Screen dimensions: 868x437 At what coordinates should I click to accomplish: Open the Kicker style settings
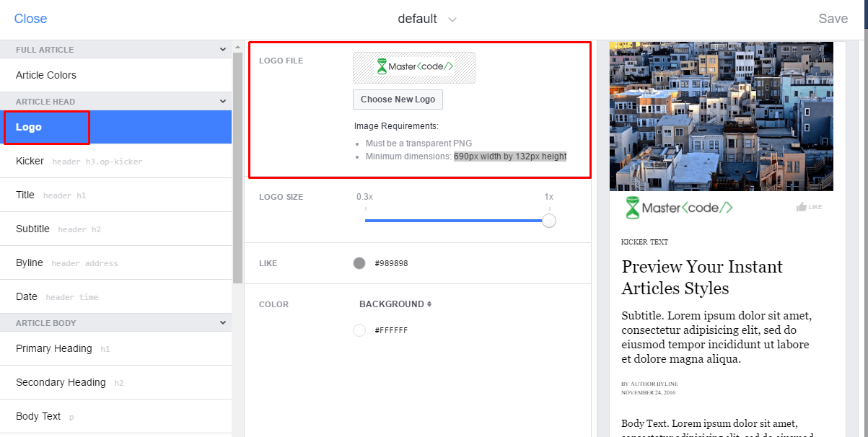pos(115,161)
